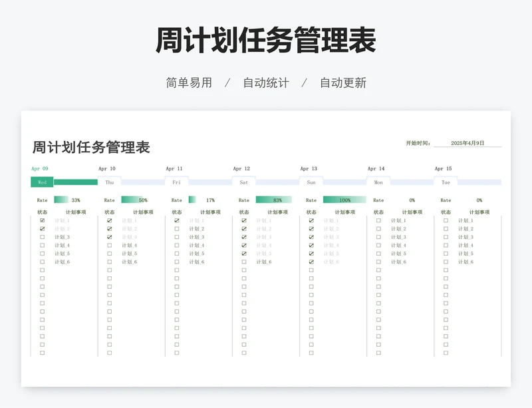Select the Tue day tab
The image size is (532, 408).
click(x=446, y=182)
